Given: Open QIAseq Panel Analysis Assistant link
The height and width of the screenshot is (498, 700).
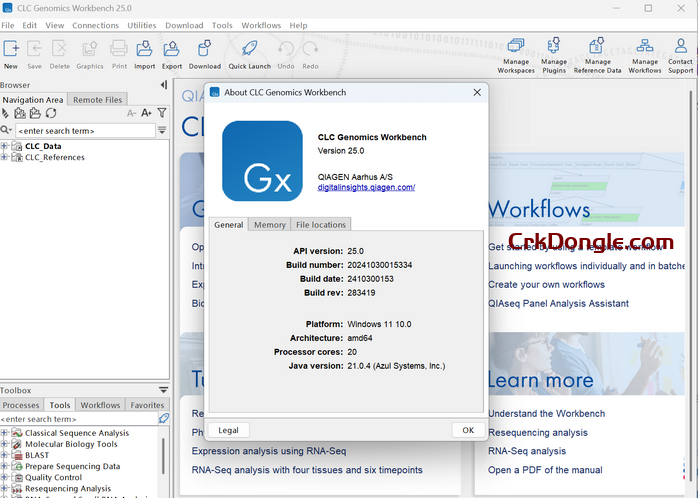Looking at the screenshot, I should (558, 303).
